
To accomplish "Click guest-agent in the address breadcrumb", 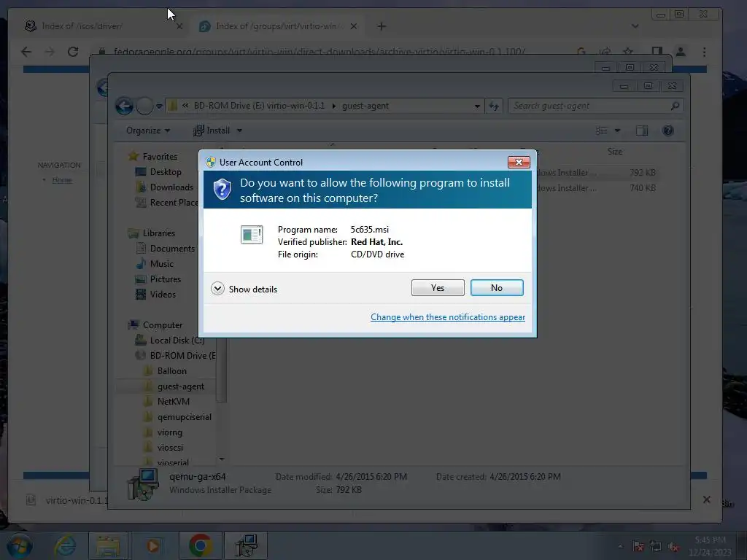I will click(365, 106).
